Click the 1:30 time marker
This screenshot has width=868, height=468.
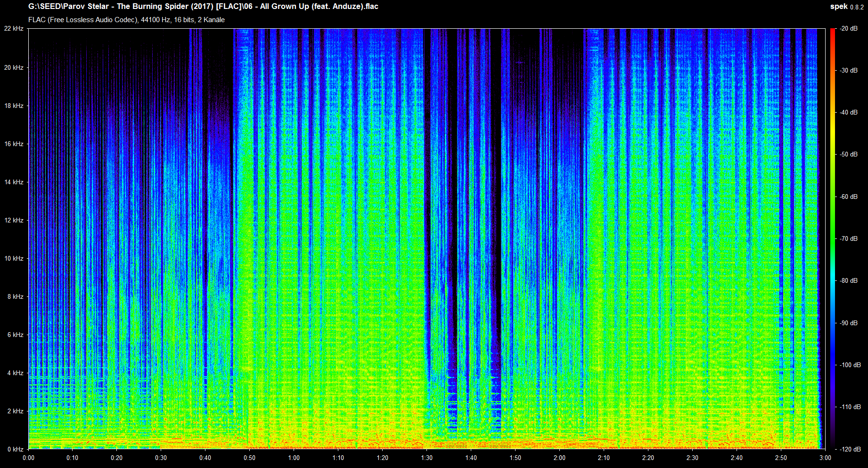(426, 458)
